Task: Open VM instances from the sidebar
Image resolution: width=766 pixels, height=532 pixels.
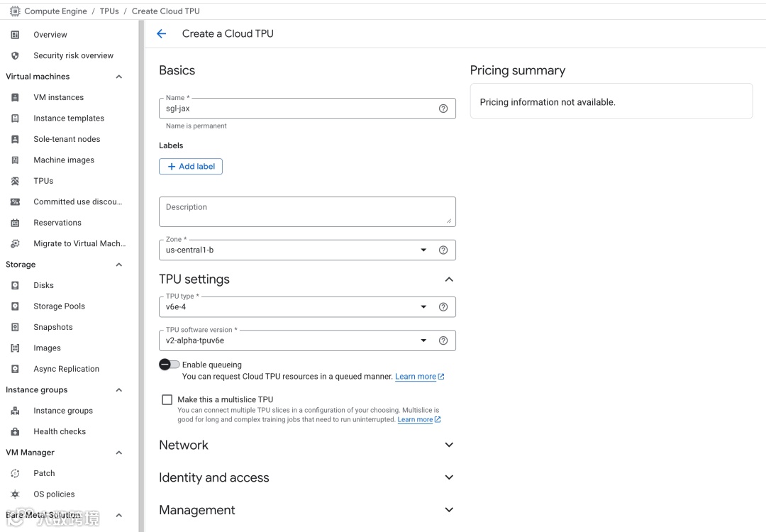Action: (58, 97)
